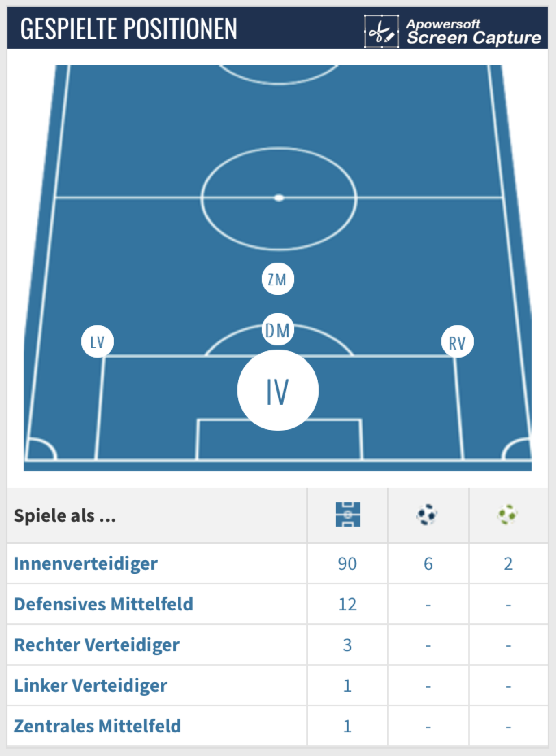Open the Zentrales Mittelfeld link

tap(98, 726)
